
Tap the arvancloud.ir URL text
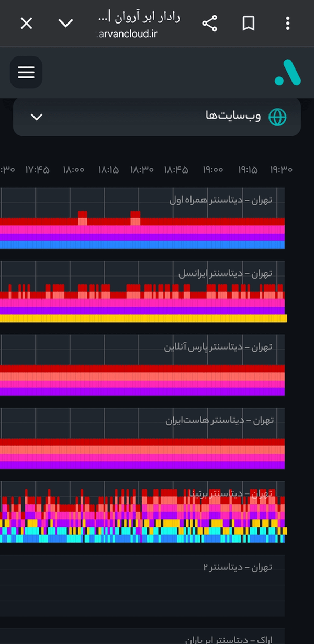click(127, 34)
